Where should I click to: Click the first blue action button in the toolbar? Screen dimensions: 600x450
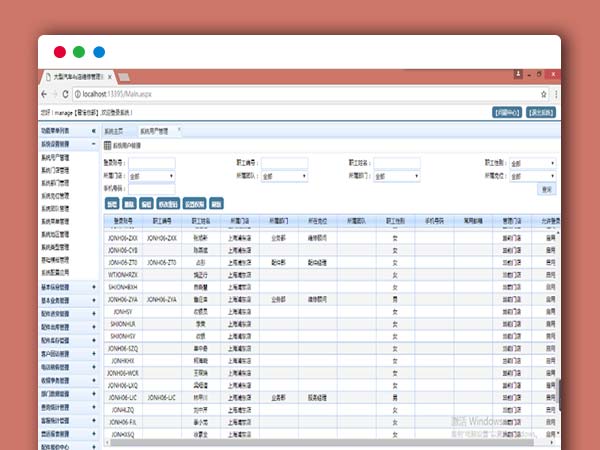[111, 203]
